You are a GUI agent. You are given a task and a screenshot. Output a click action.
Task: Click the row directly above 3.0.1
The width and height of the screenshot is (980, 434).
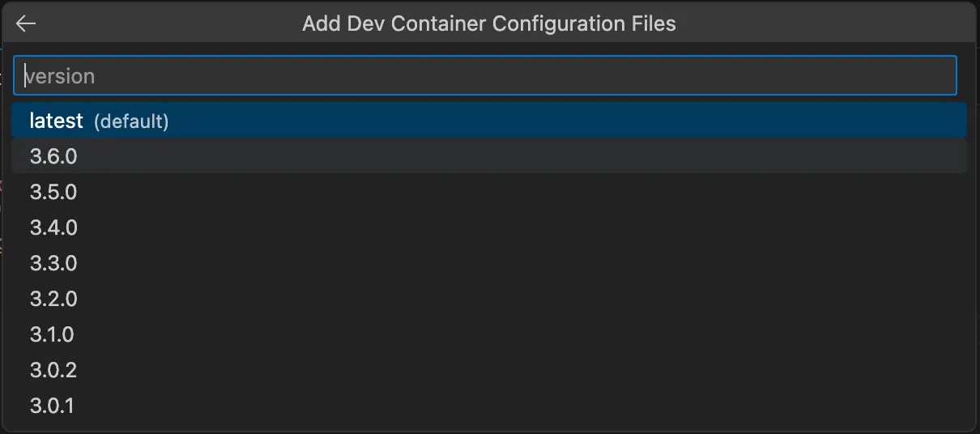click(x=488, y=370)
